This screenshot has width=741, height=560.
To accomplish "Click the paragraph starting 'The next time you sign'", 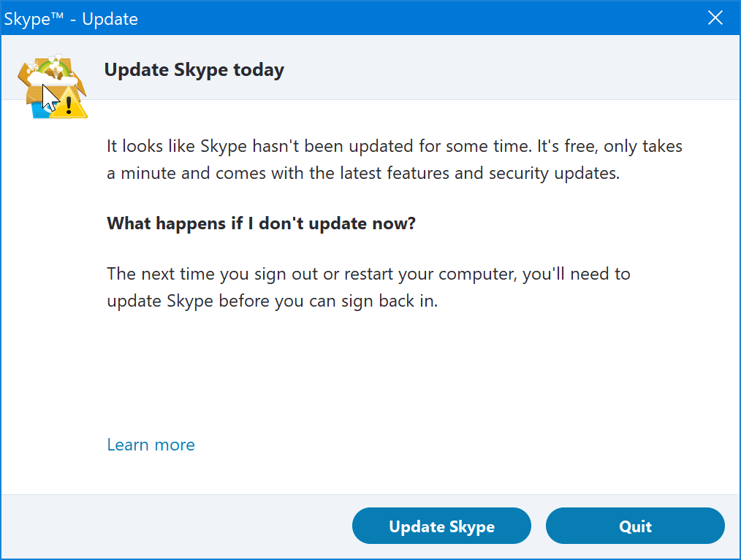I will coord(368,275).
